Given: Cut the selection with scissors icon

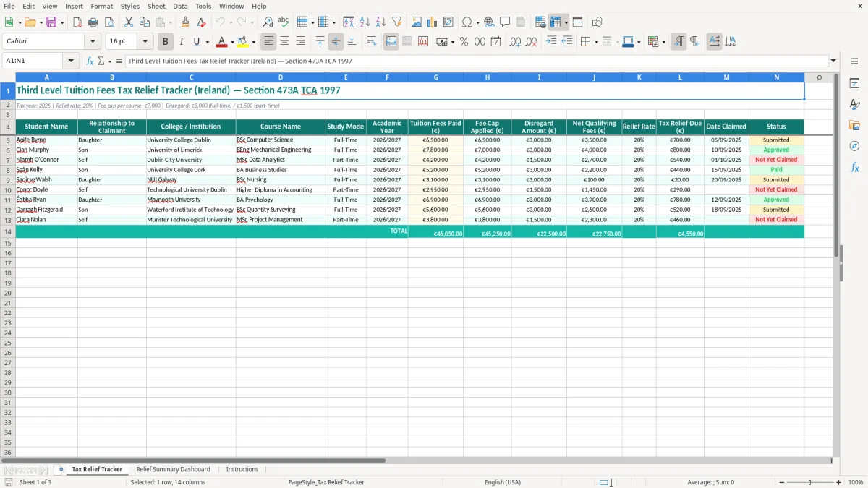Looking at the screenshot, I should [129, 22].
